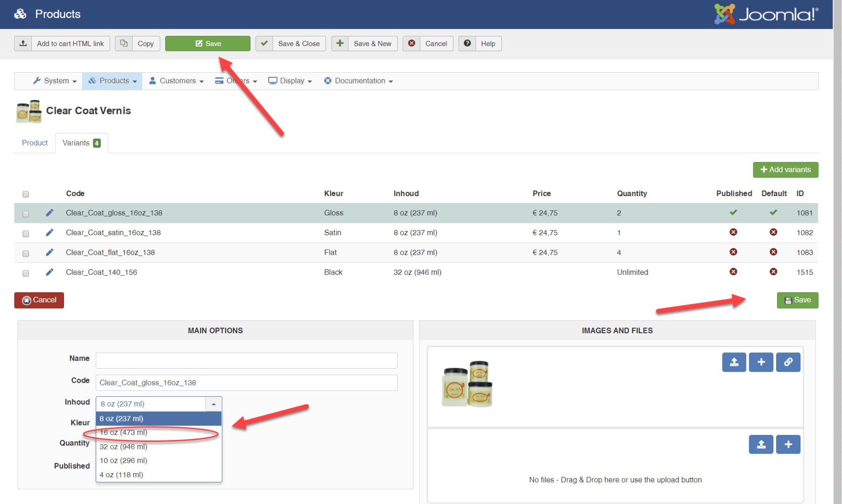842x504 pixels.
Task: Choose 8 oz (237 ml) in Inhoud list
Action: pos(159,419)
